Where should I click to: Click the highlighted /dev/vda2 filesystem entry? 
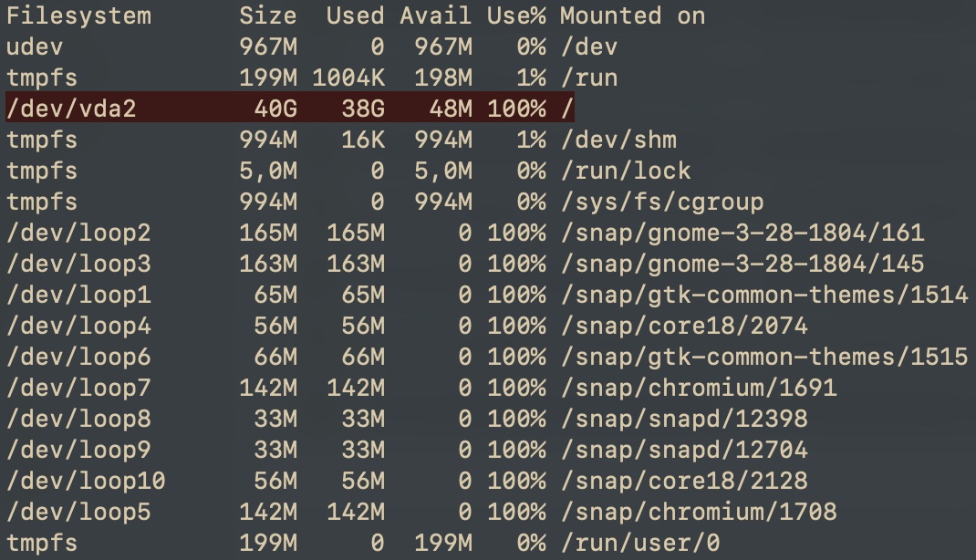(x=71, y=109)
